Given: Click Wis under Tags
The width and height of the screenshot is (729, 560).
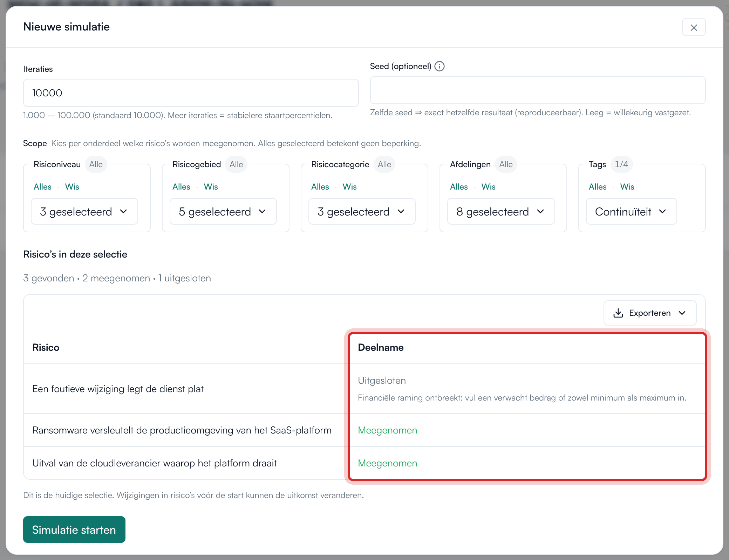Looking at the screenshot, I should pyautogui.click(x=627, y=187).
